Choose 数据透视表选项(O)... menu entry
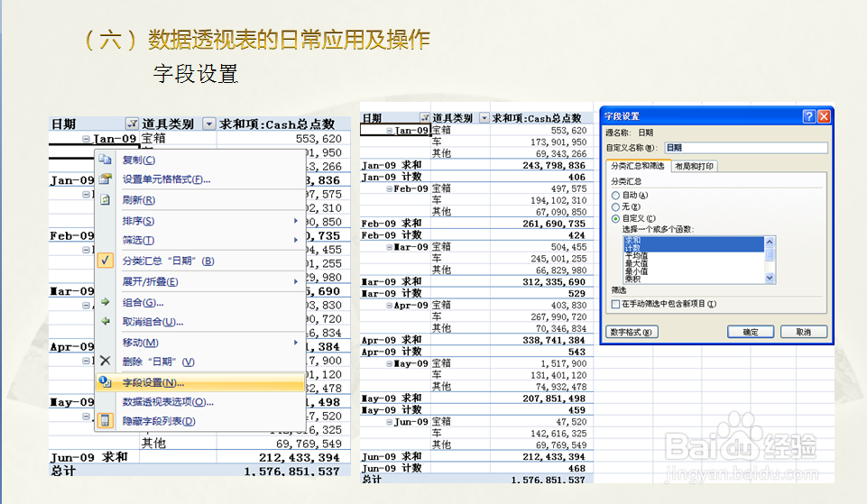This screenshot has width=867, height=504. click(200, 402)
